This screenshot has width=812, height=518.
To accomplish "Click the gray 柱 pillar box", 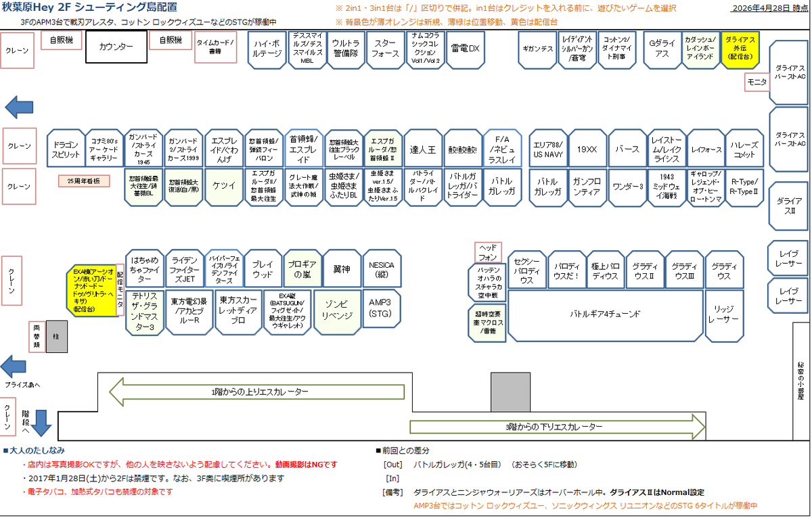I will tap(57, 336).
